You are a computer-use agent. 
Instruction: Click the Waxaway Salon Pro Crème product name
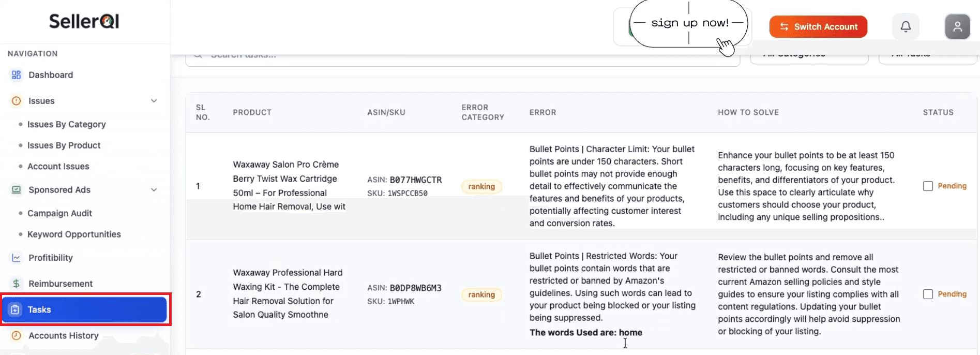289,185
